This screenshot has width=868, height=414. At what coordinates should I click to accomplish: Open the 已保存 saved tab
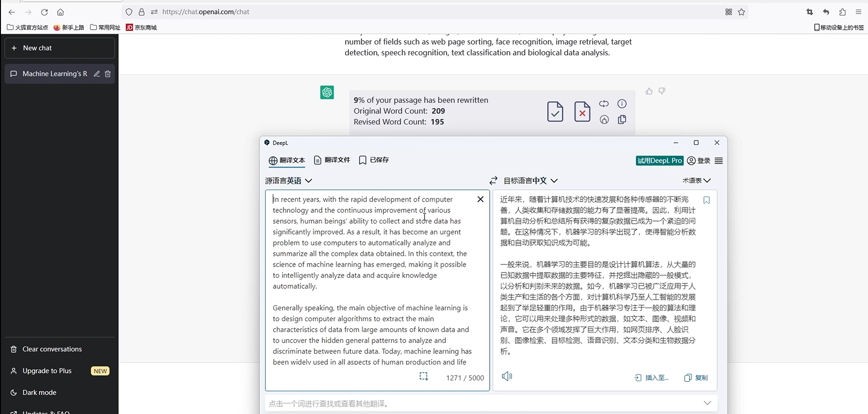[374, 160]
